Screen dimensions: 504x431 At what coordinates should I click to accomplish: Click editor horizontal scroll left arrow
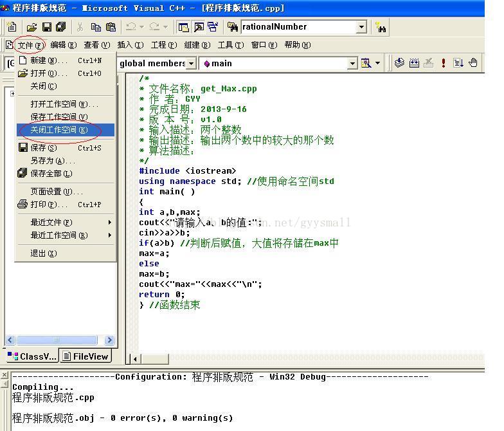coord(136,359)
